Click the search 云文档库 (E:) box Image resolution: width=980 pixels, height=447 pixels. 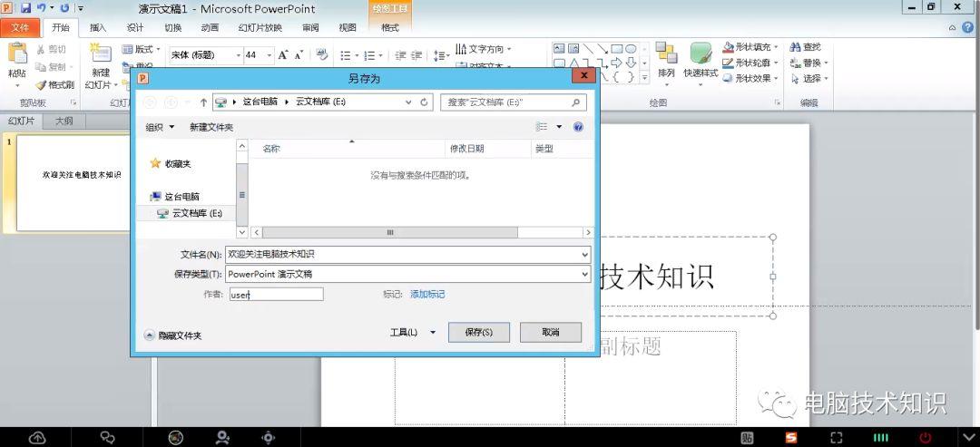(513, 102)
